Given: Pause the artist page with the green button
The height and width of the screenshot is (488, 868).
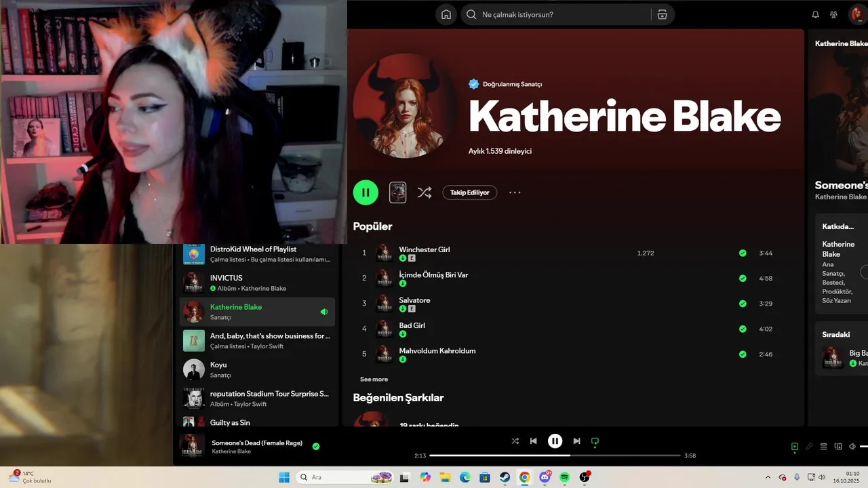Looking at the screenshot, I should click(x=366, y=192).
